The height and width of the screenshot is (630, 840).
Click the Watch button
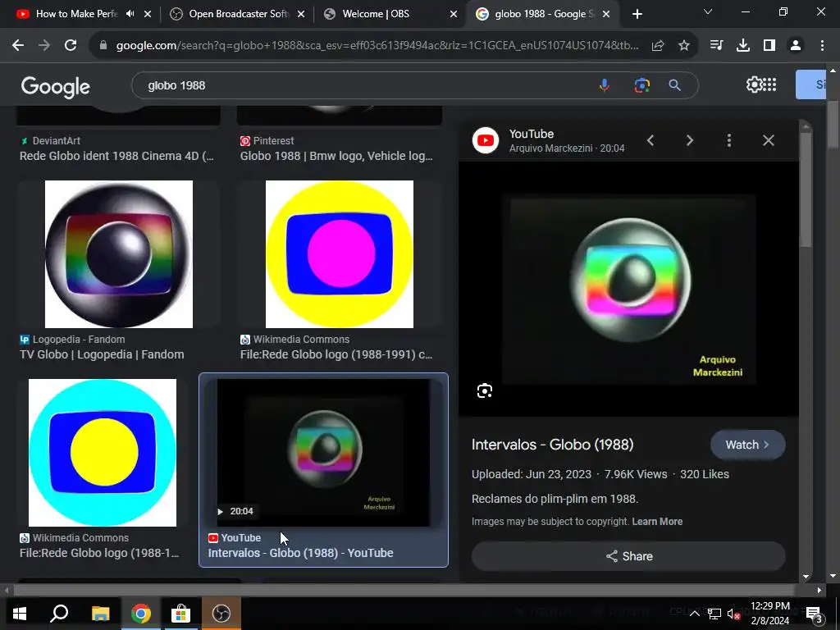click(x=747, y=445)
